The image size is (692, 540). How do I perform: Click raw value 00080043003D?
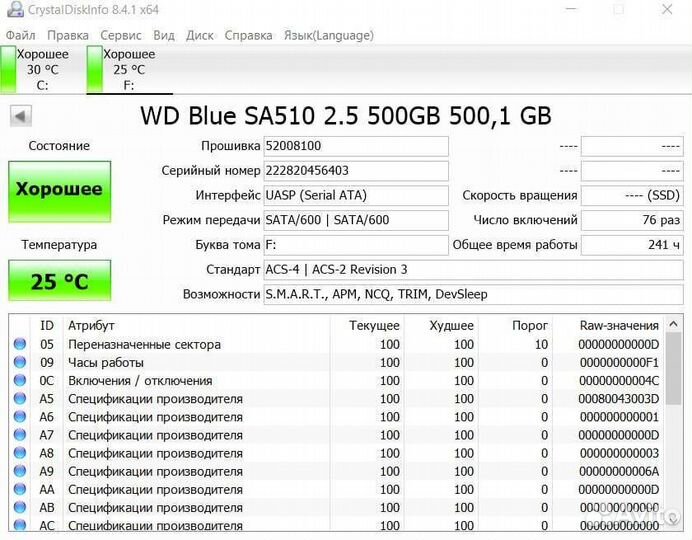pos(619,398)
